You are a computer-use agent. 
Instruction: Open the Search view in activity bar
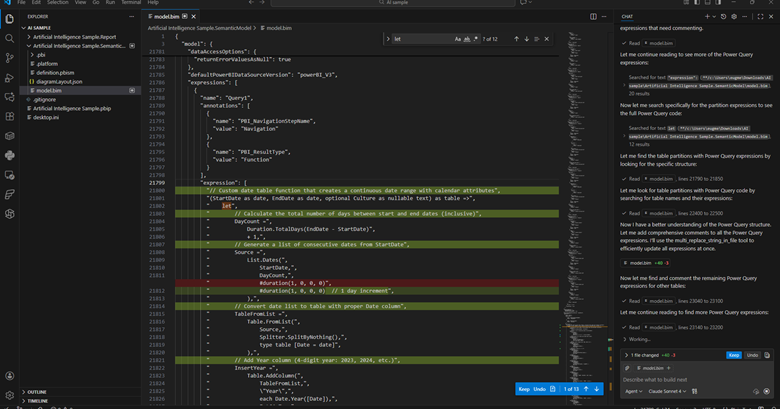(9, 38)
